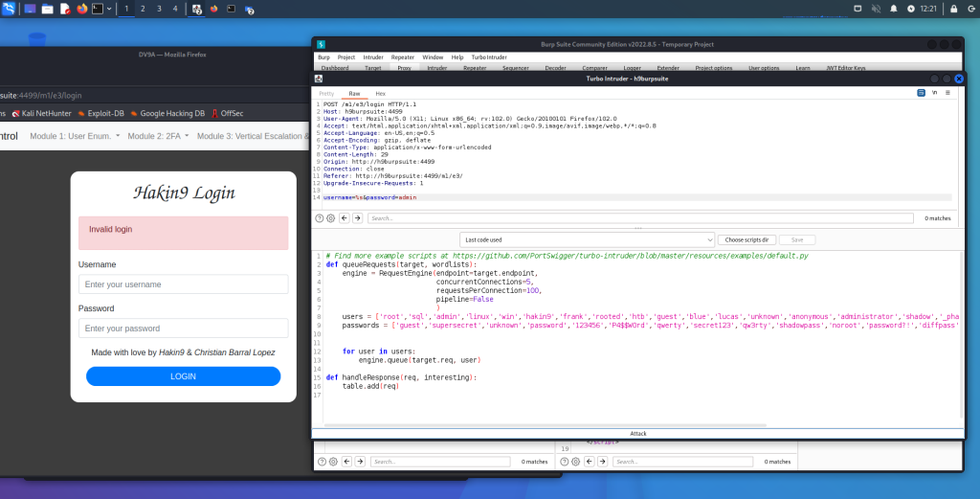
Task: Focus the Enter your username field
Action: pyautogui.click(x=183, y=284)
